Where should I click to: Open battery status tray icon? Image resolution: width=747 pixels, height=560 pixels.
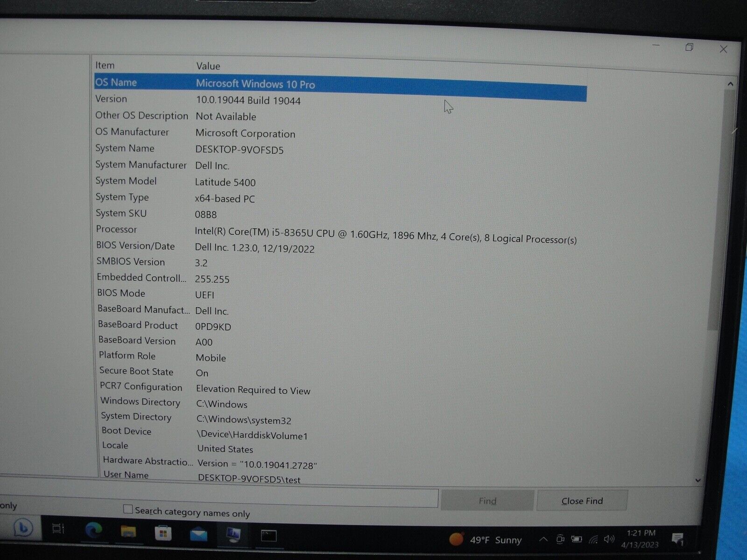(x=577, y=540)
